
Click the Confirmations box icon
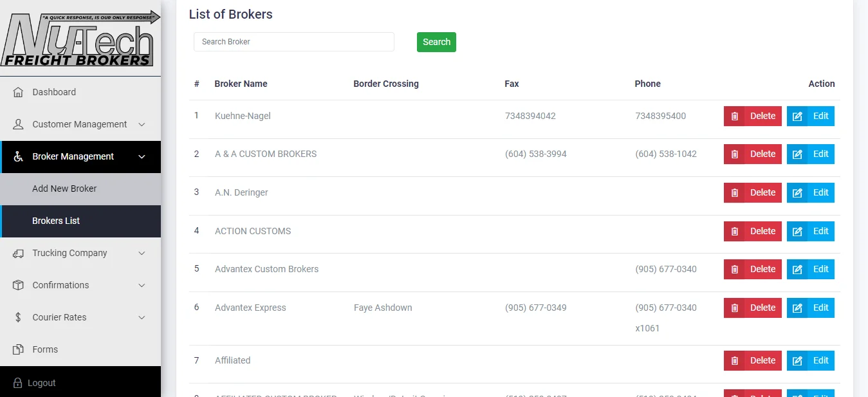[18, 285]
